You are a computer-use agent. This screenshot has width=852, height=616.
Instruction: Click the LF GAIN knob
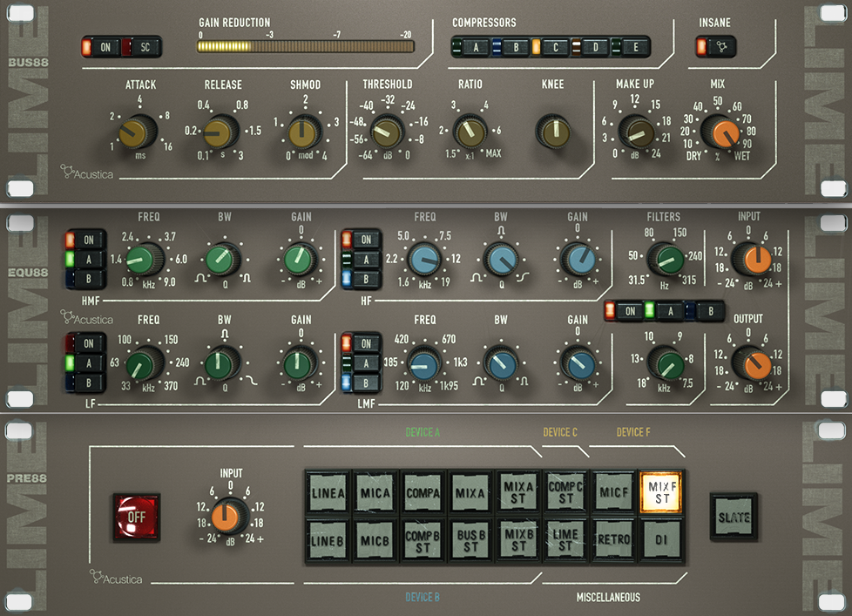(300, 363)
